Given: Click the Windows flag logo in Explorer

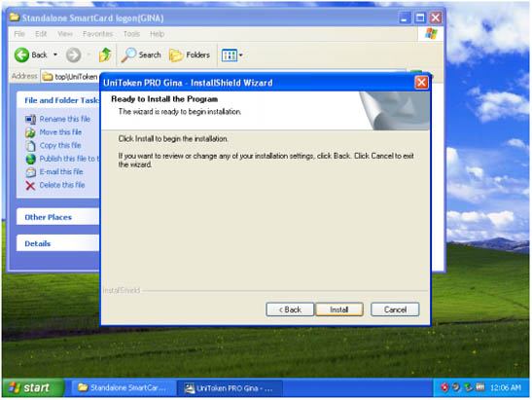Looking at the screenshot, I should pos(431,34).
